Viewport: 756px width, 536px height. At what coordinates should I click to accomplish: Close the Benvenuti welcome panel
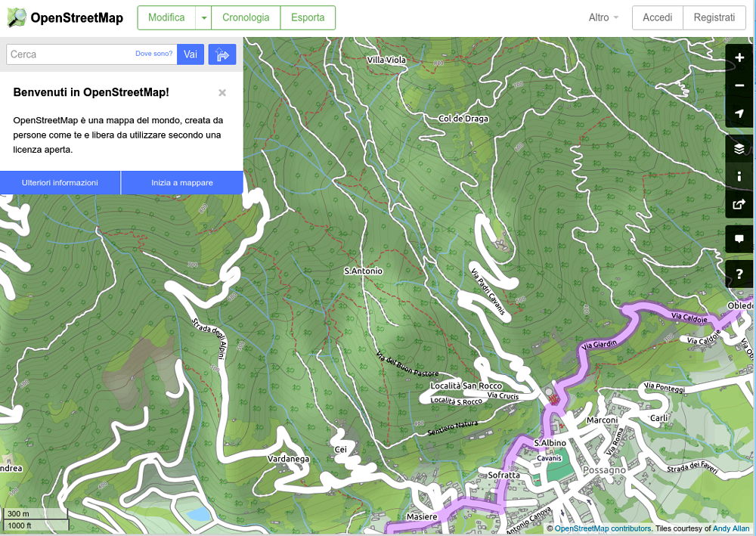coord(222,92)
